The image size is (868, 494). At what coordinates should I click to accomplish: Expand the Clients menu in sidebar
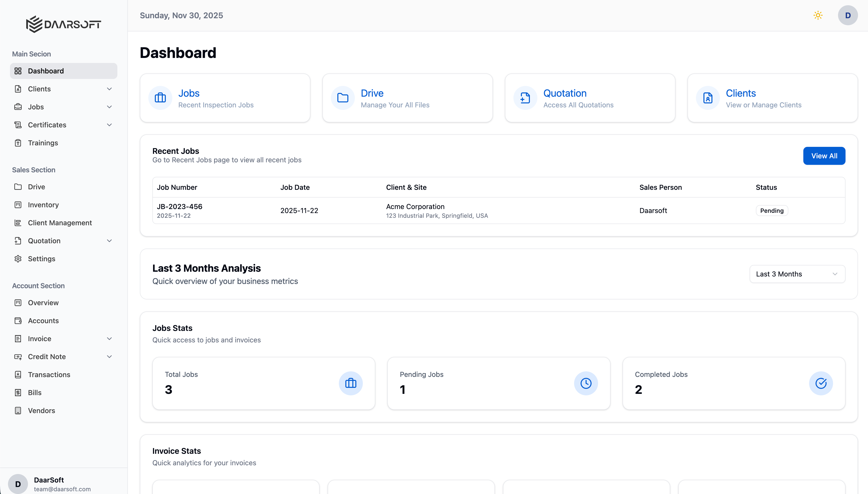[x=109, y=89]
